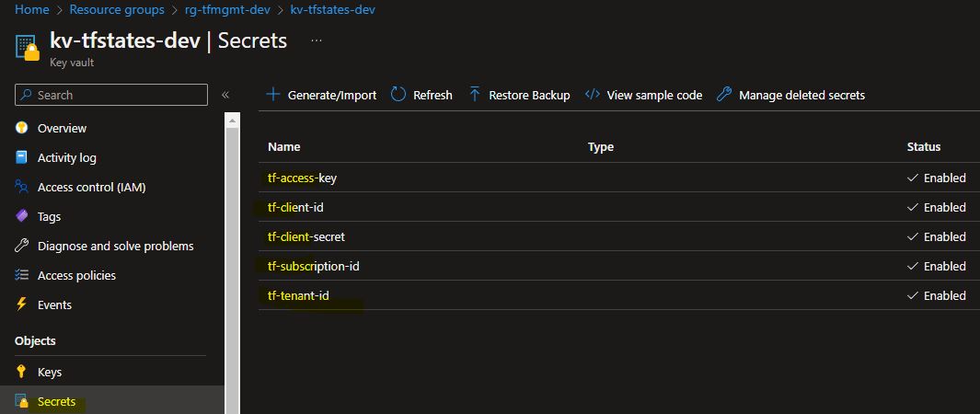The image size is (980, 414).
Task: Open the tf-client-secret secret
Action: tap(306, 236)
